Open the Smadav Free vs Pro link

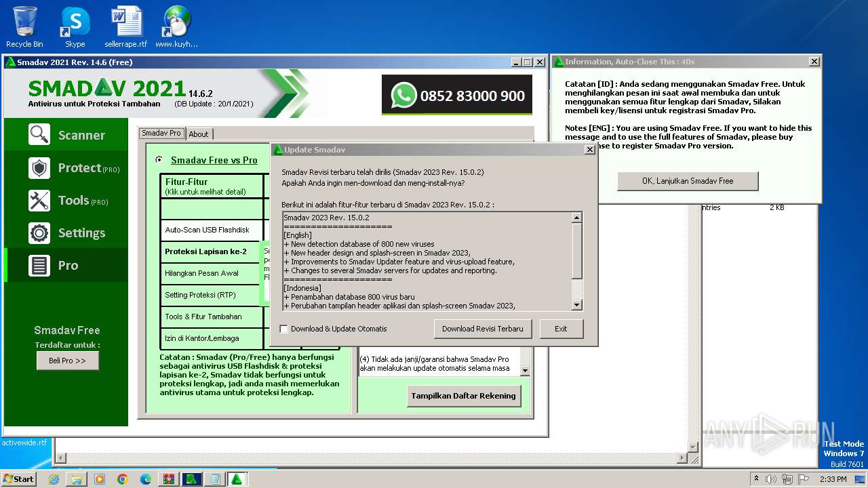pos(214,160)
